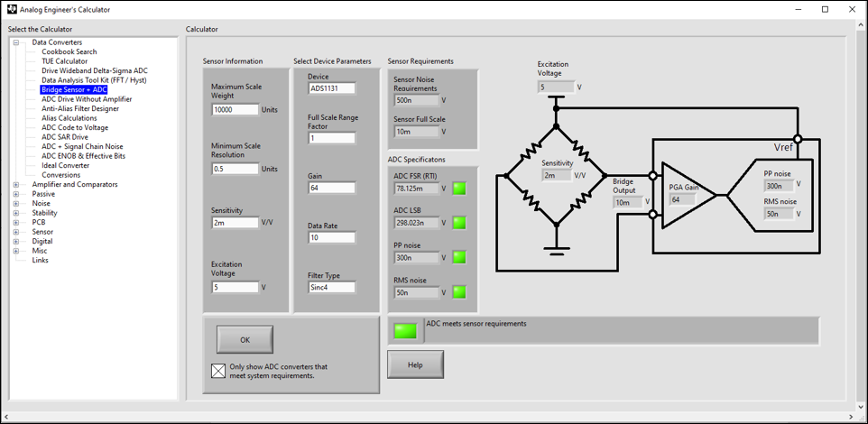This screenshot has width=868, height=424.
Task: Click the green ADC FSR status indicator
Action: click(x=459, y=189)
